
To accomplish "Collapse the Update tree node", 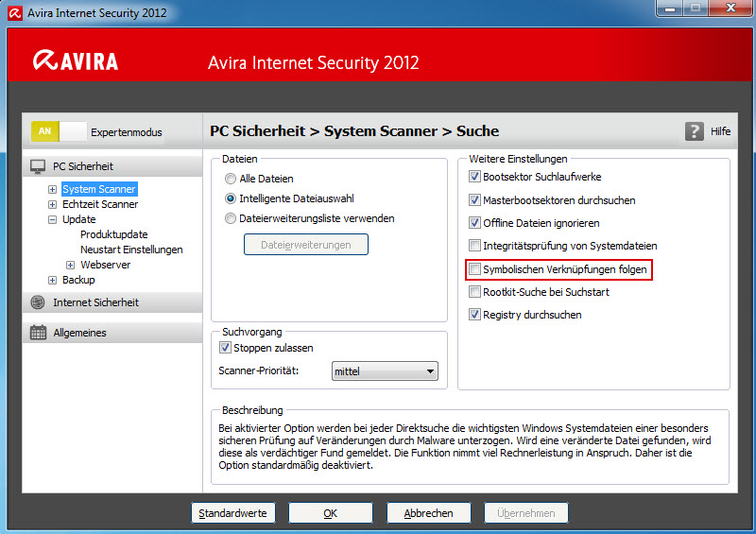I will point(52,219).
